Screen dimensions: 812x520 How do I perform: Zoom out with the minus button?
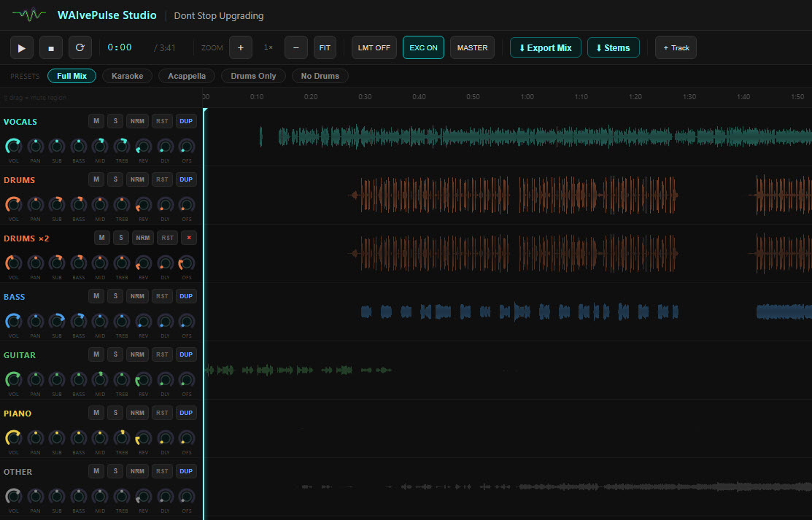296,47
